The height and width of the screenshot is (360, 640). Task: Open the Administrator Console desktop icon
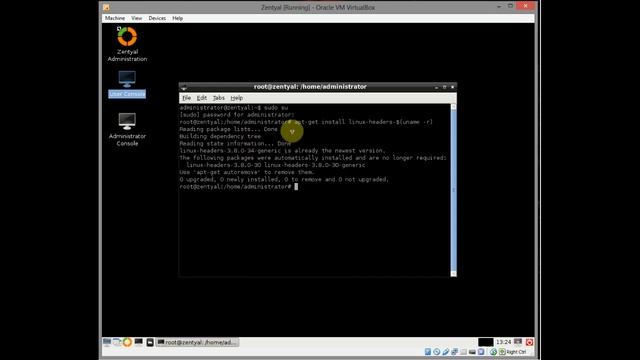pos(127,129)
